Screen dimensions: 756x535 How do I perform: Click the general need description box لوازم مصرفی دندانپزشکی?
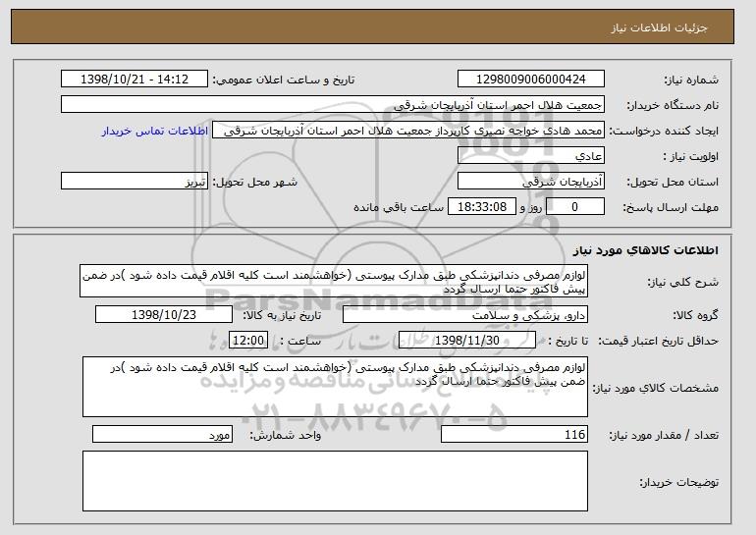pos(334,281)
